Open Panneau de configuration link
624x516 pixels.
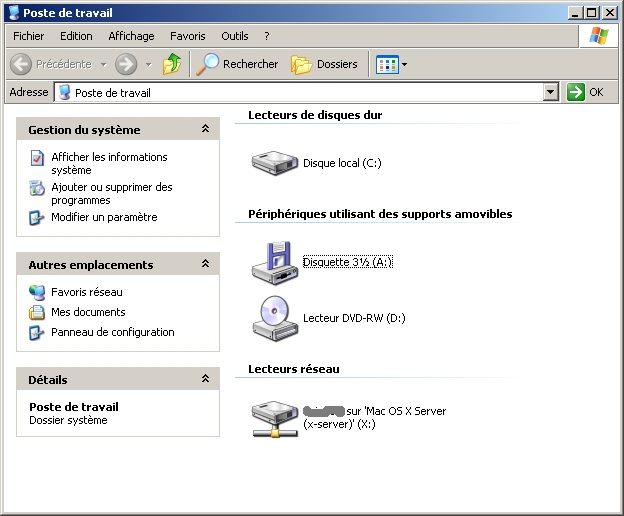[x=112, y=332]
